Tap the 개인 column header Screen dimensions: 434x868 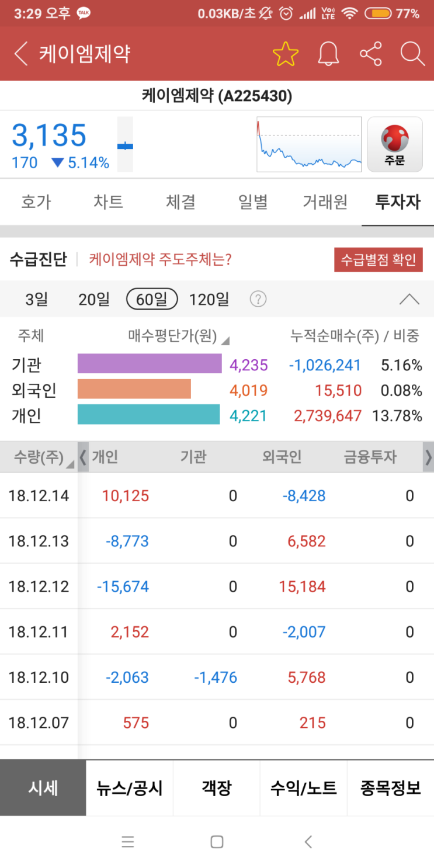[x=105, y=457]
